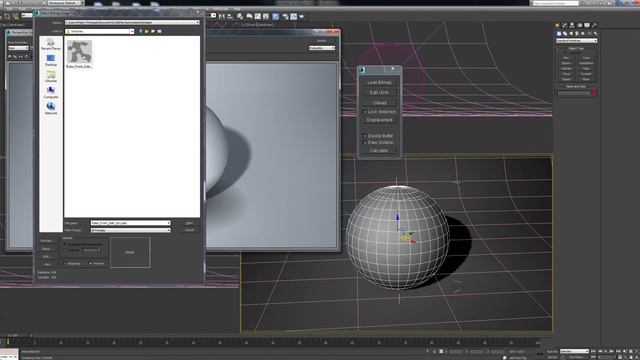Screen dimensions: 640x360
Task: Open Libraries in dialog sidebar
Action: pyautogui.click(x=51, y=76)
